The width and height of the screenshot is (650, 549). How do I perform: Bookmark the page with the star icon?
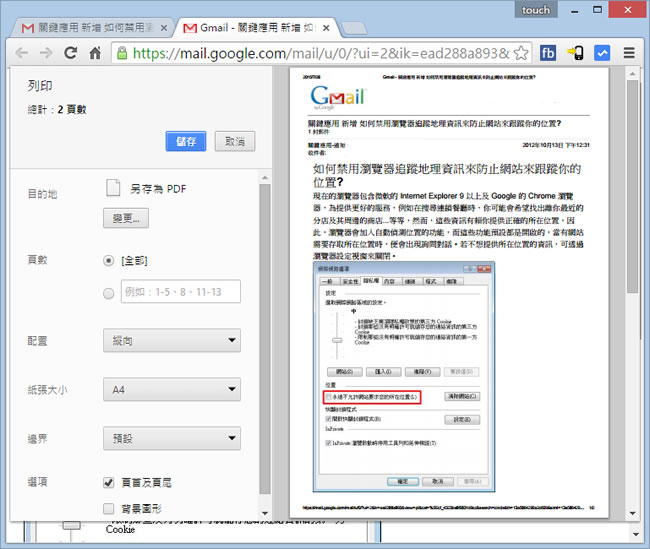[x=520, y=53]
